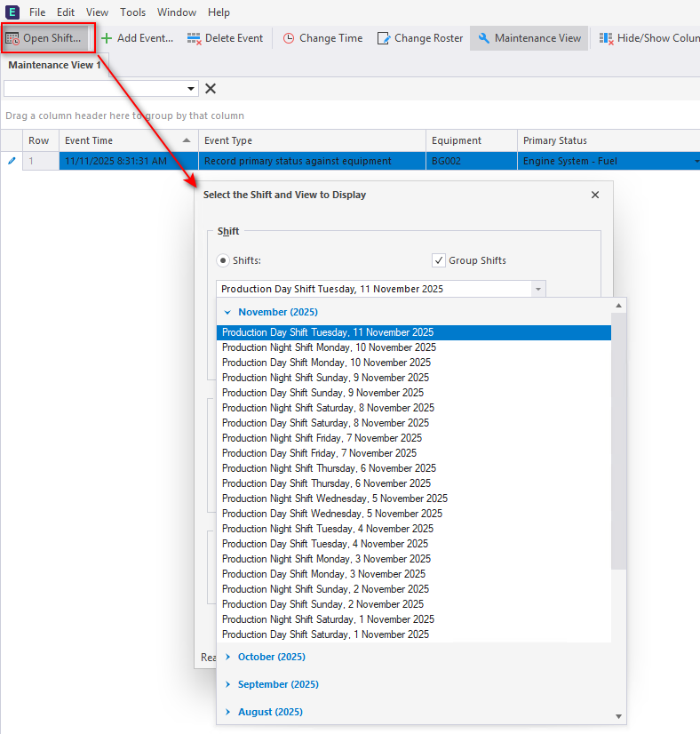Expand the September (2025) shift group
Viewport: 700px width, 734px height.
[228, 684]
